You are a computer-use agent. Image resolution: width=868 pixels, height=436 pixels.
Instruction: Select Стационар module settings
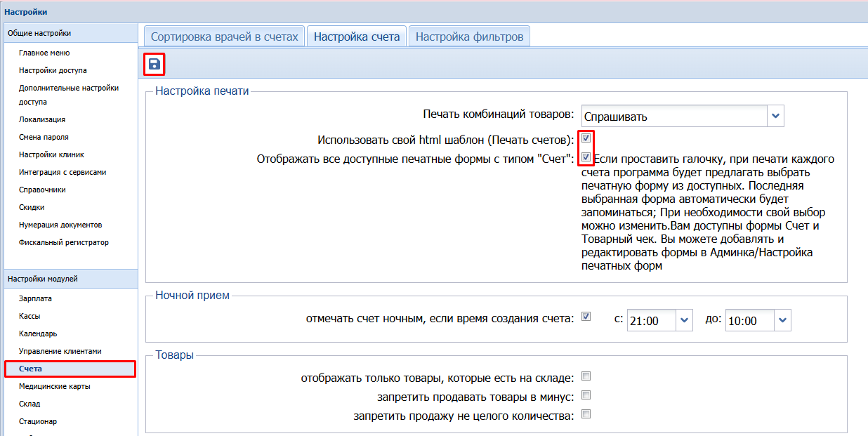coord(38,421)
